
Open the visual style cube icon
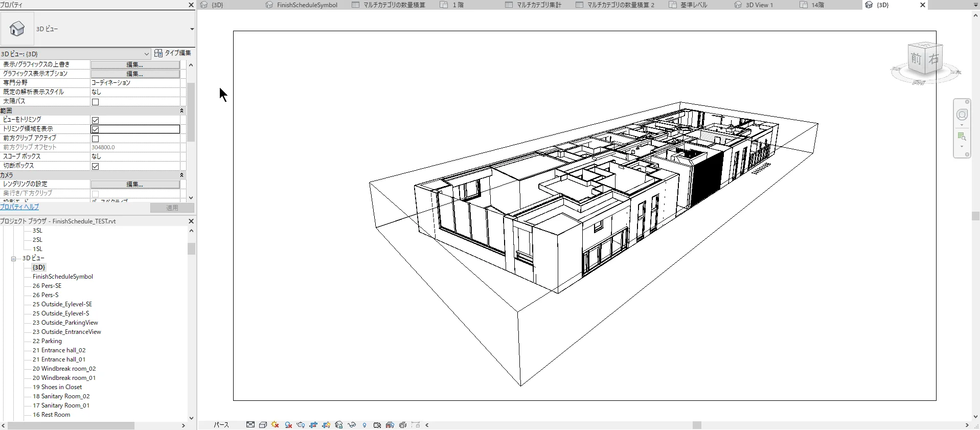pyautogui.click(x=263, y=425)
